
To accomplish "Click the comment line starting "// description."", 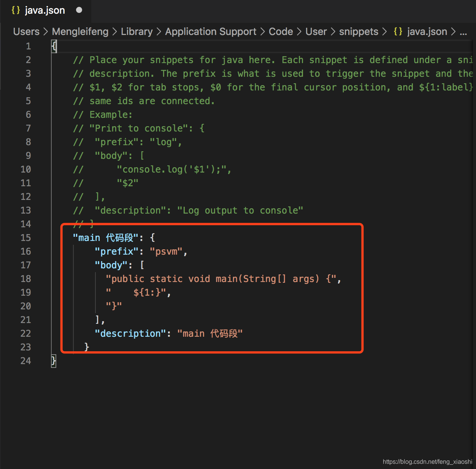I will pyautogui.click(x=273, y=74).
